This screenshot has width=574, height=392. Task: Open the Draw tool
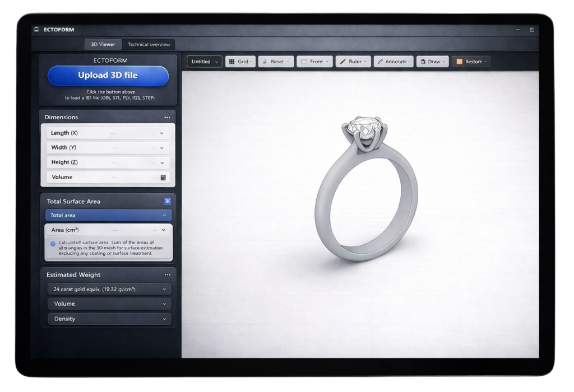pos(432,62)
